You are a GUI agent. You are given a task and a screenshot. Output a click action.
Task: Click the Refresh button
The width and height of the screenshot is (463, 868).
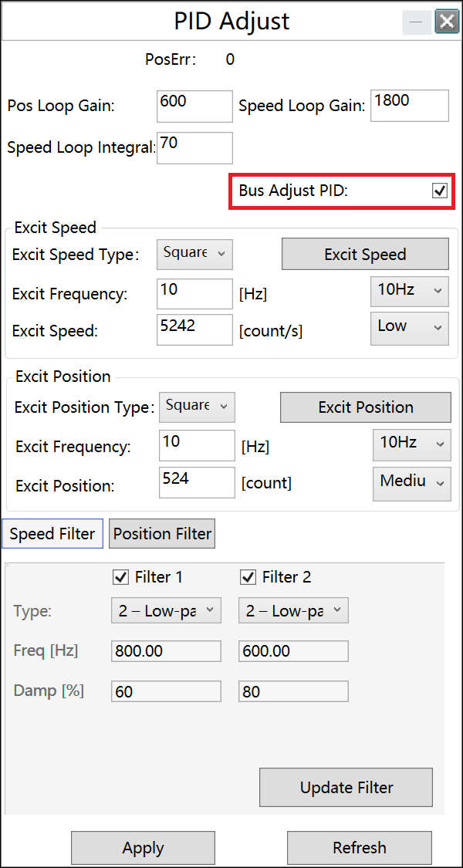(359, 848)
